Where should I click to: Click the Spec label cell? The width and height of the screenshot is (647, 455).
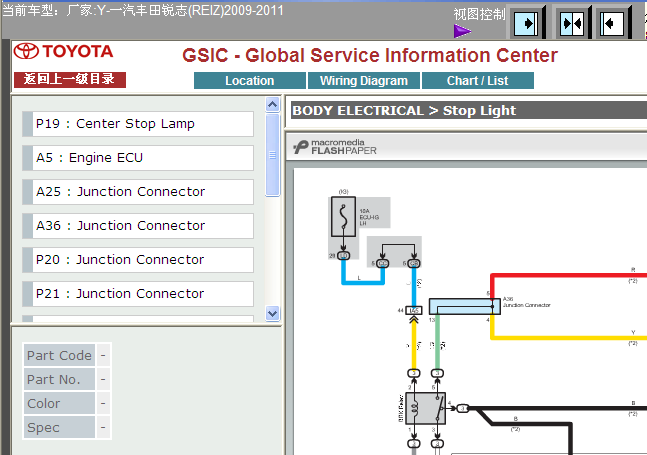[x=59, y=427]
